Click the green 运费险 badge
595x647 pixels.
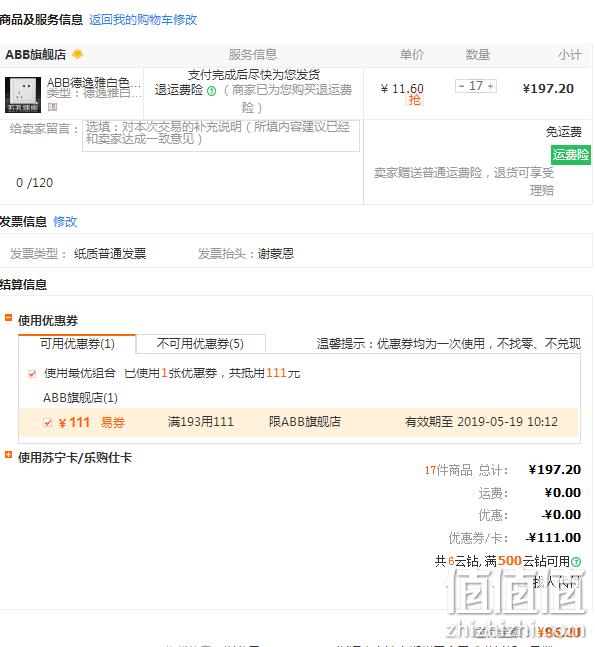(x=571, y=155)
